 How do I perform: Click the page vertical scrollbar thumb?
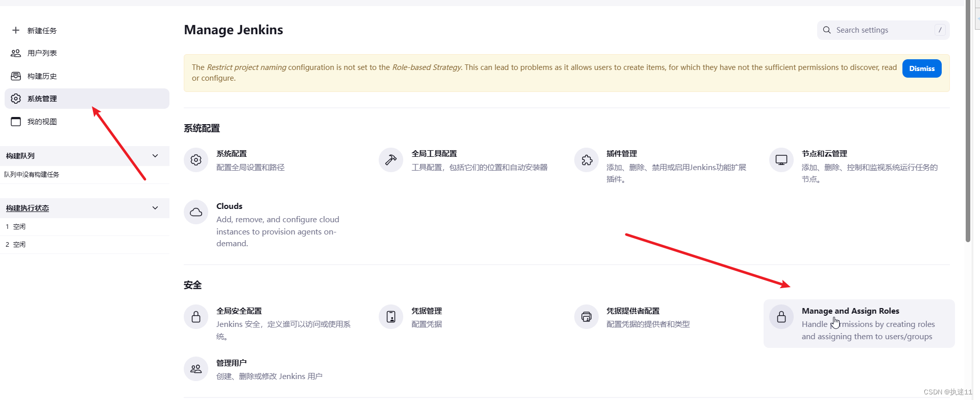pyautogui.click(x=968, y=121)
